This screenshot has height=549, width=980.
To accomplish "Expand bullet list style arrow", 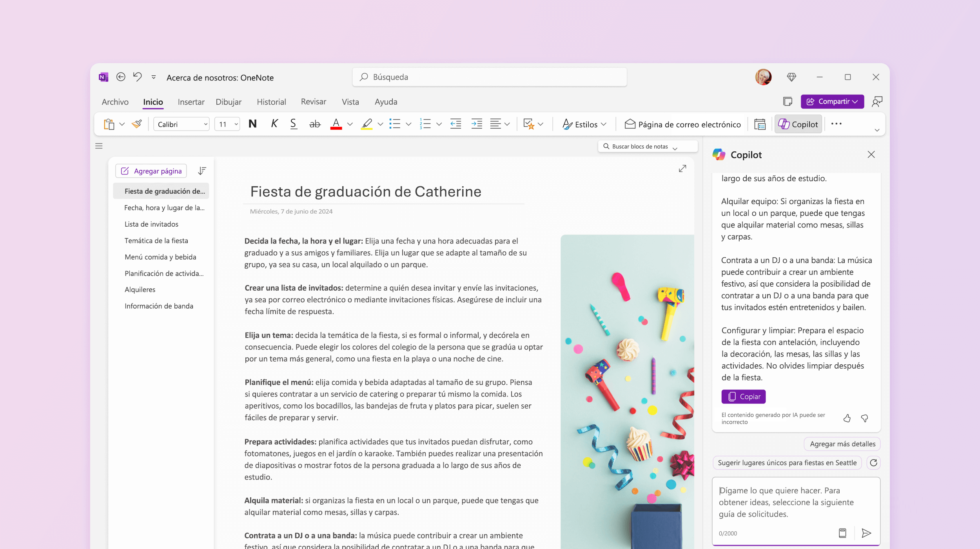I will click(x=408, y=124).
